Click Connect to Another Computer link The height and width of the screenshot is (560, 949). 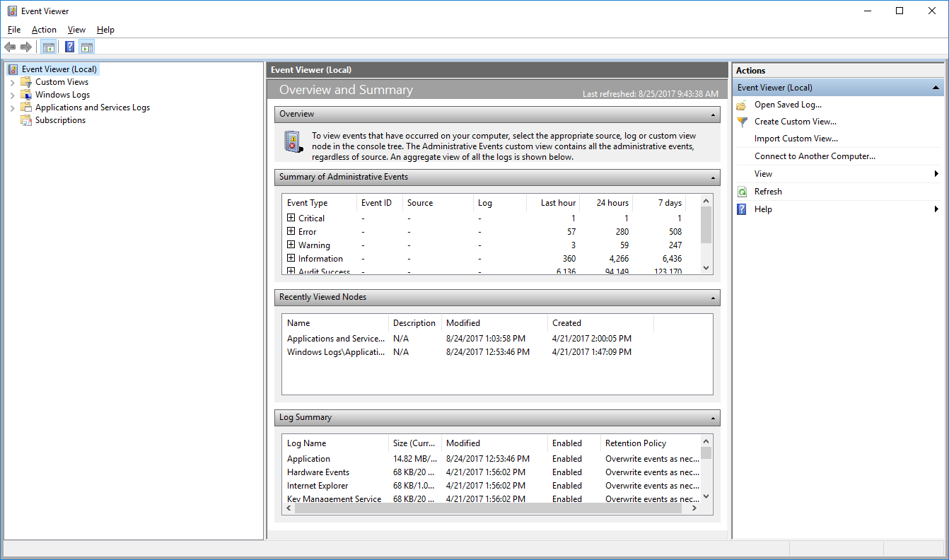pos(815,156)
